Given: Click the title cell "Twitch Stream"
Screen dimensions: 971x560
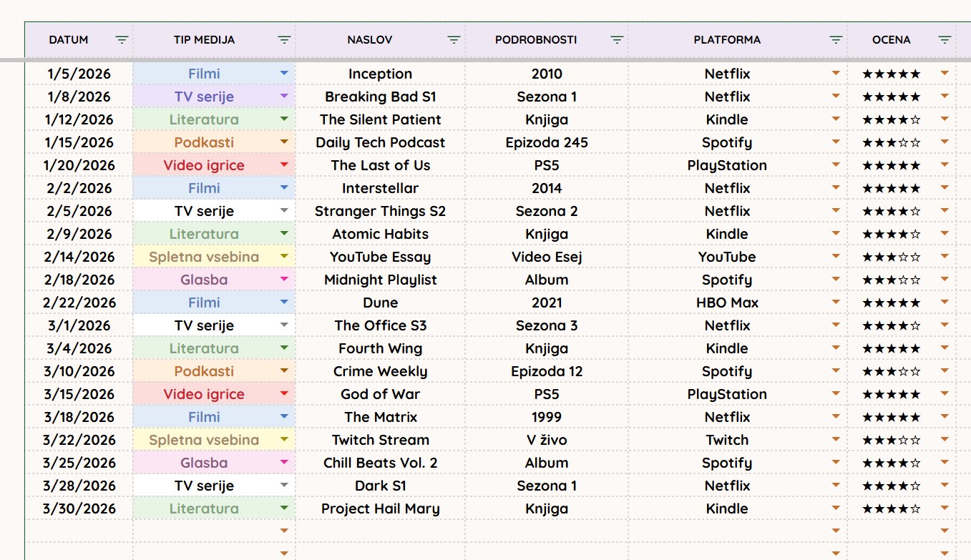Looking at the screenshot, I should pyautogui.click(x=381, y=440).
